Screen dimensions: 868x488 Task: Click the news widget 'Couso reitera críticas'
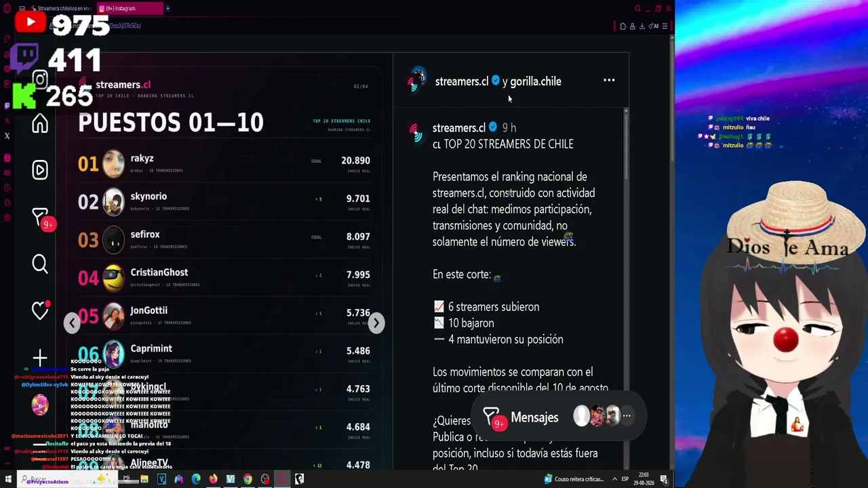point(574,479)
